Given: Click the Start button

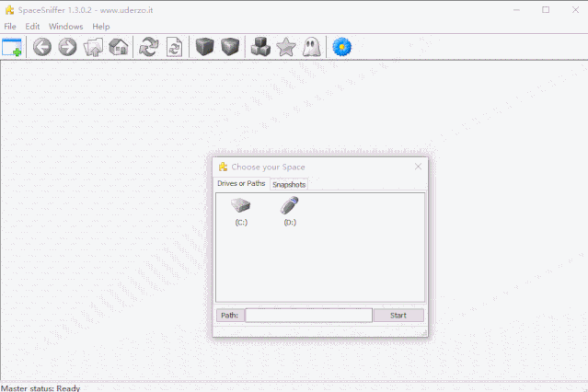Looking at the screenshot, I should tap(398, 315).
